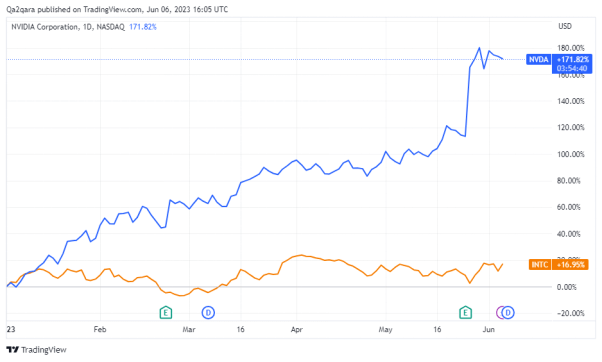Click the 03:54:40 countdown timer
The width and height of the screenshot is (602, 362).
572,68
